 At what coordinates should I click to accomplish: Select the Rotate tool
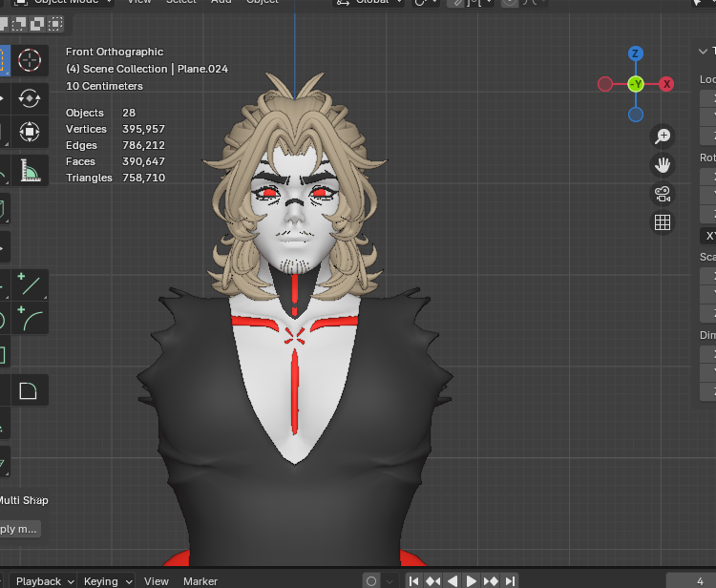point(30,98)
